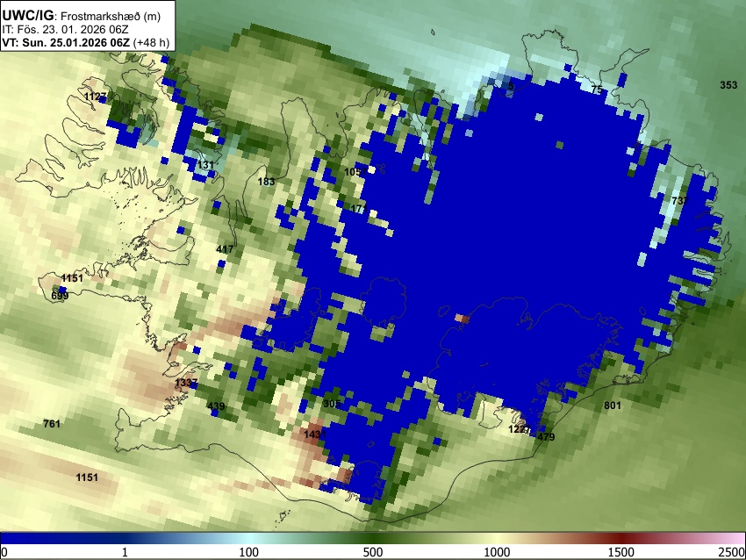Click the 1151 label just above 699
Image resolution: width=746 pixels, height=560 pixels.
click(72, 278)
